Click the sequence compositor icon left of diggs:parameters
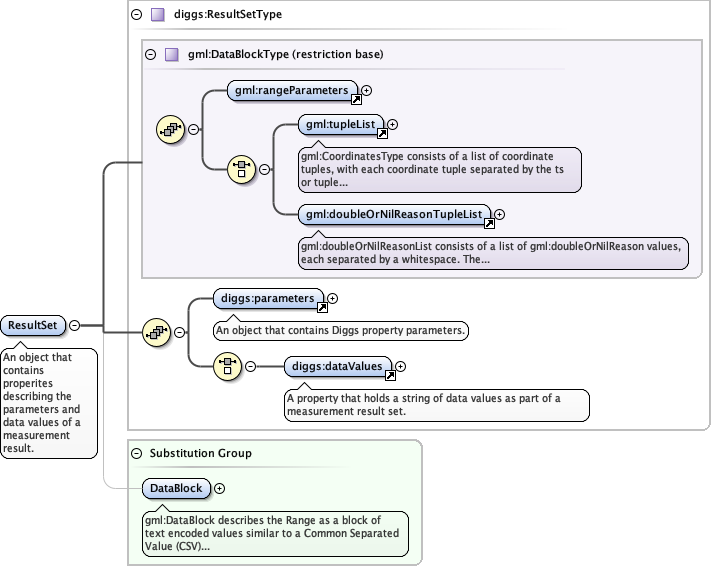 pyautogui.click(x=155, y=332)
